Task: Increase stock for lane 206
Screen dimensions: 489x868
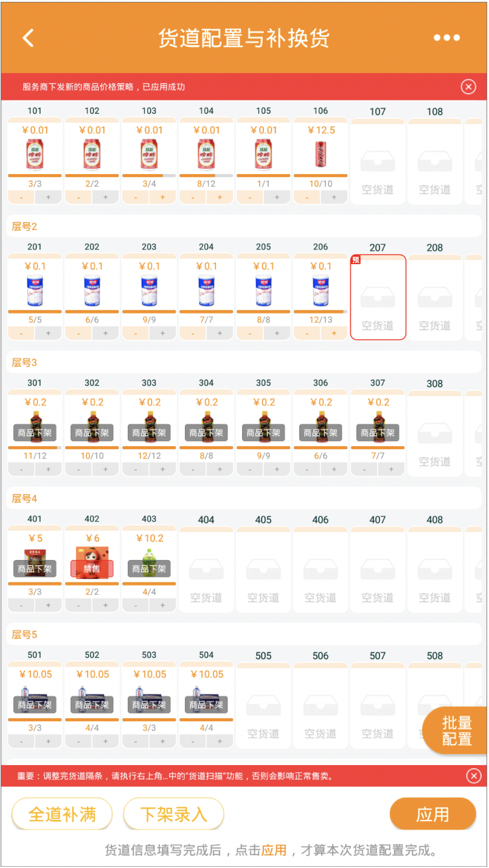Action: pos(334,334)
